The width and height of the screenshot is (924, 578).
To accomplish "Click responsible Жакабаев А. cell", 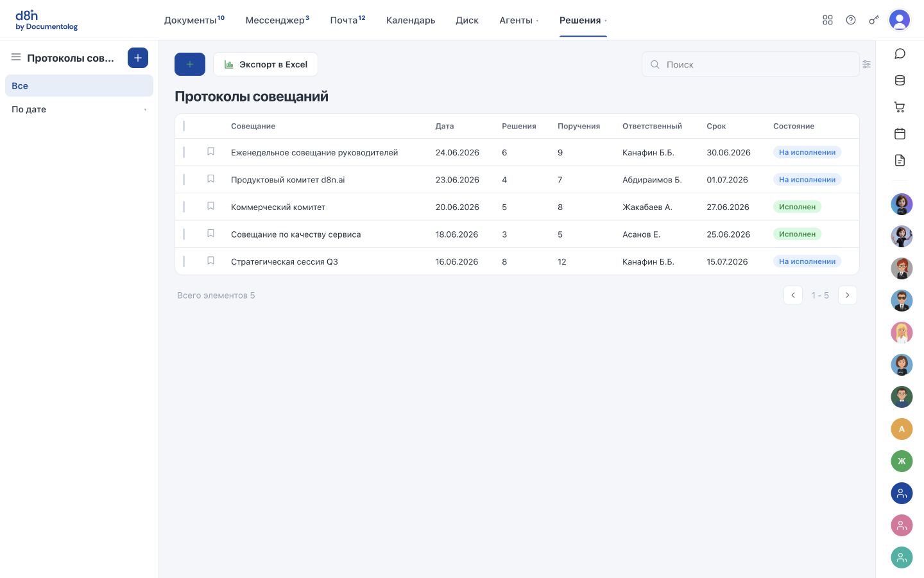I will pos(647,207).
